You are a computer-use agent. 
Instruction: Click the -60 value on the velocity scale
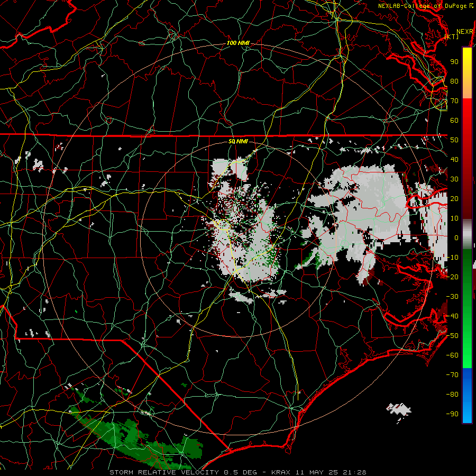coord(452,355)
